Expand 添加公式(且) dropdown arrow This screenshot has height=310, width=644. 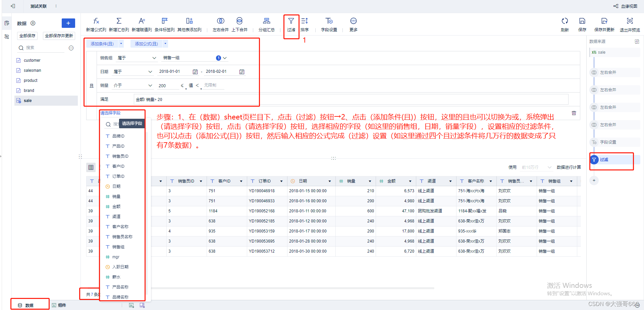click(x=165, y=44)
